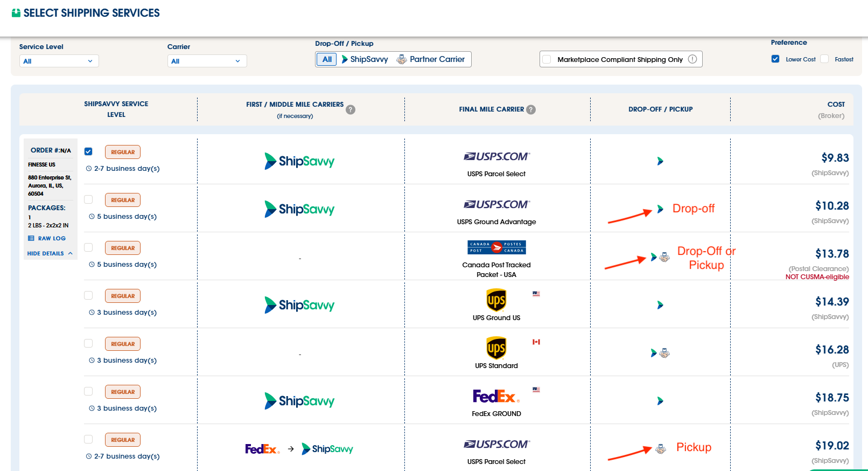Open the Service Level dropdown
868x471 pixels.
59,61
